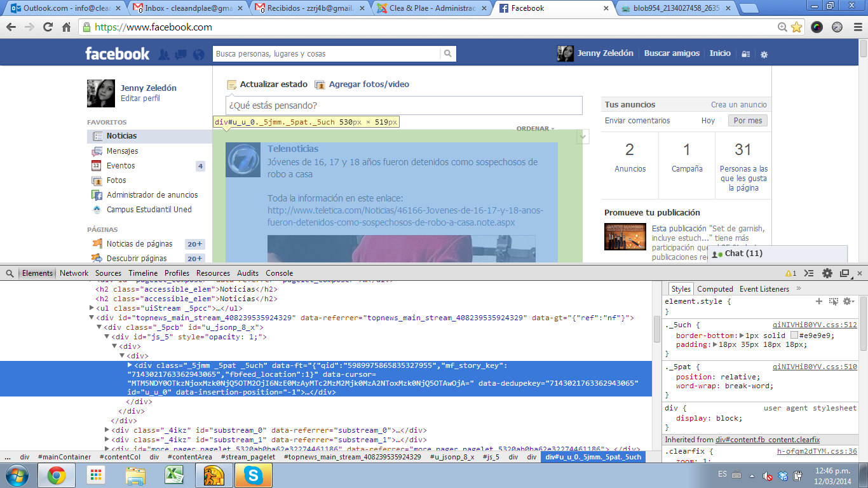868x488 pixels.
Task: Show the DevTools console drawer icon
Action: pyautogui.click(x=809, y=273)
